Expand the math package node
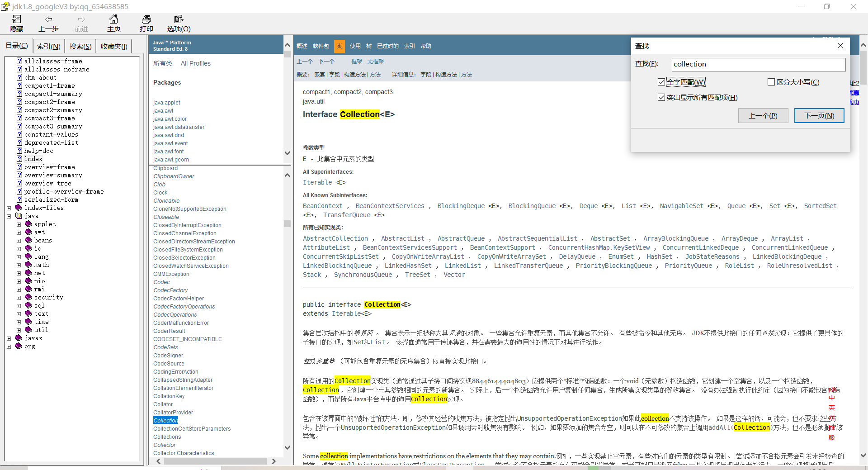This screenshot has height=470, width=868. tap(19, 265)
